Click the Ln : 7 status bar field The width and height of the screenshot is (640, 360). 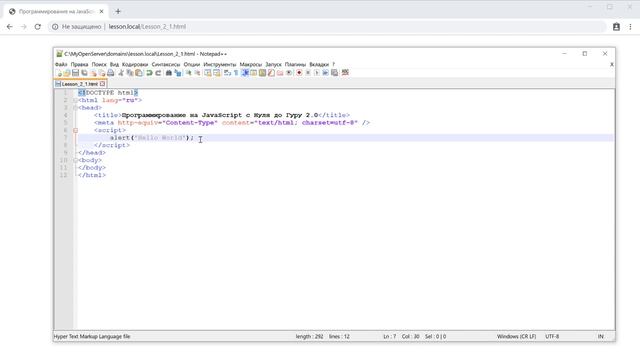click(x=389, y=336)
